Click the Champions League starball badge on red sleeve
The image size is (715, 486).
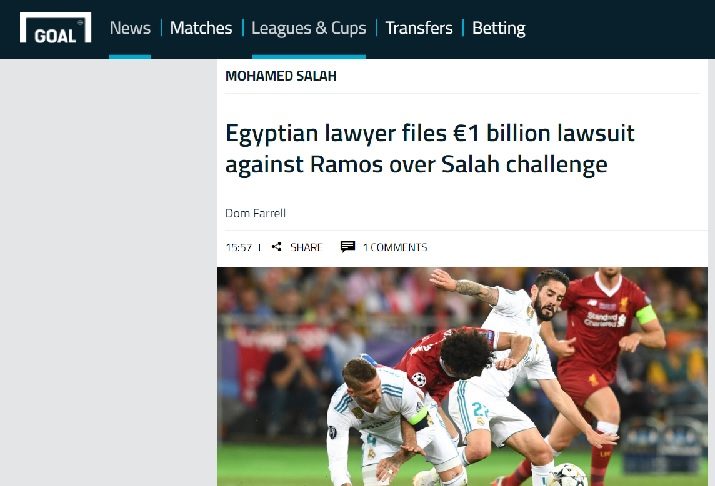419,379
